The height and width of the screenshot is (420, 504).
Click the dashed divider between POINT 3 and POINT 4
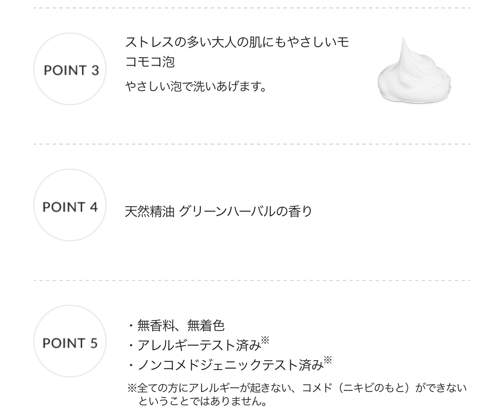(x=252, y=144)
